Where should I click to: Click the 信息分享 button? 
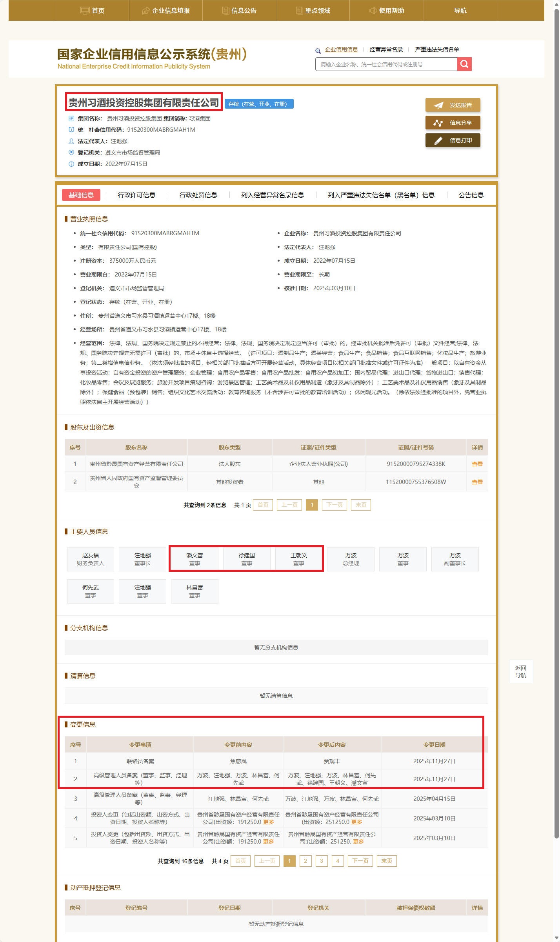(x=453, y=123)
